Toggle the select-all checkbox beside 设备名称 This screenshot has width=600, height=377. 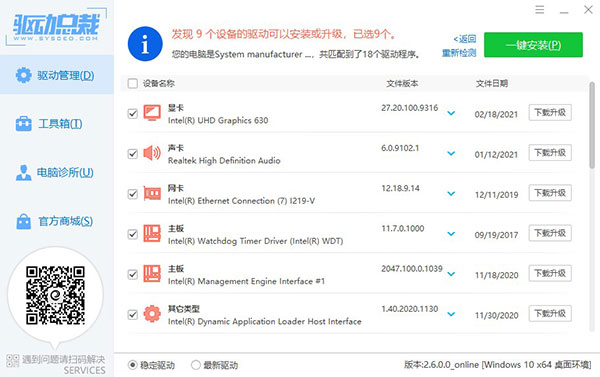tap(132, 83)
